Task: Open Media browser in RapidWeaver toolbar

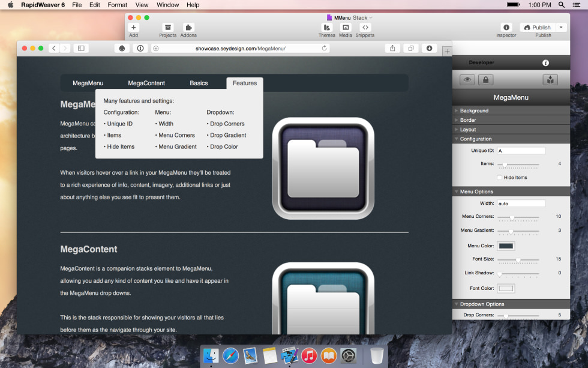Action: pos(346,28)
